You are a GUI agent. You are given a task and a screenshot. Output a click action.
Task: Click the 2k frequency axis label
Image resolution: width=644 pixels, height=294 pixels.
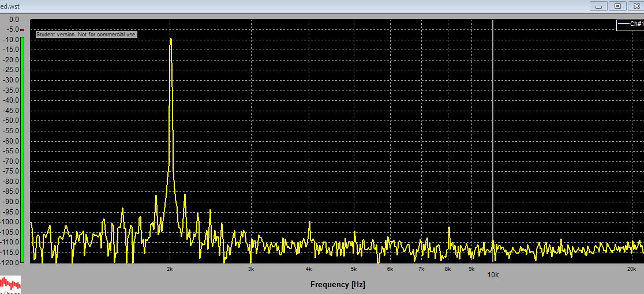(169, 269)
